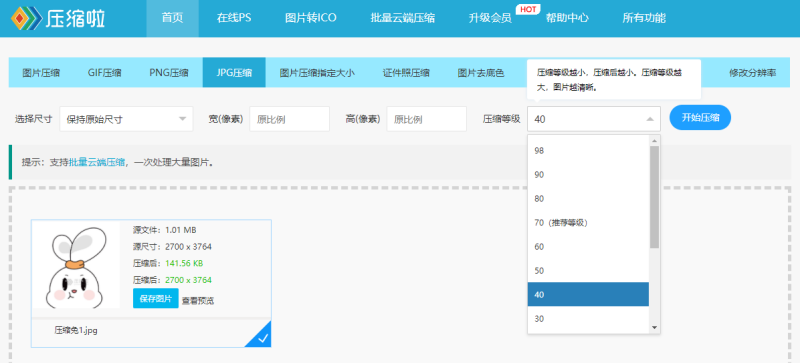Switch to 证件照压缩 tab
The height and width of the screenshot is (363, 800).
coord(406,72)
